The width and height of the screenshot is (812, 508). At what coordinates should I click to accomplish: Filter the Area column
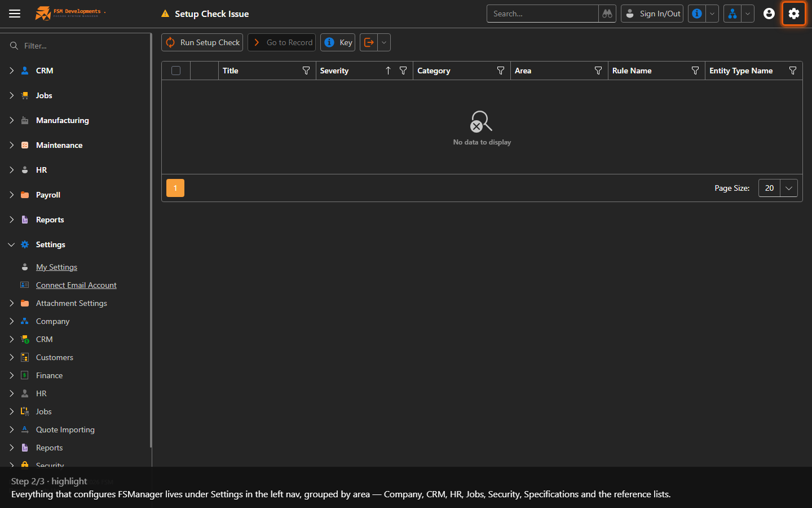pyautogui.click(x=598, y=71)
